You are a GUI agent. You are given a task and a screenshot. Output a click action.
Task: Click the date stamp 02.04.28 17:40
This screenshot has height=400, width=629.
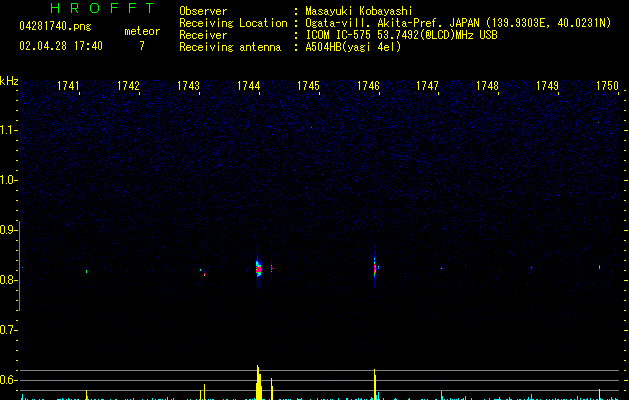point(61,46)
